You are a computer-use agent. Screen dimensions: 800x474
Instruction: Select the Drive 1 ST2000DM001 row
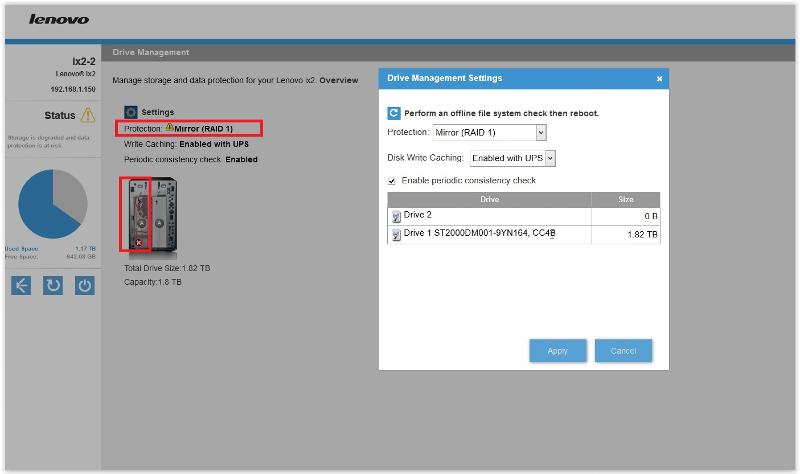point(524,235)
